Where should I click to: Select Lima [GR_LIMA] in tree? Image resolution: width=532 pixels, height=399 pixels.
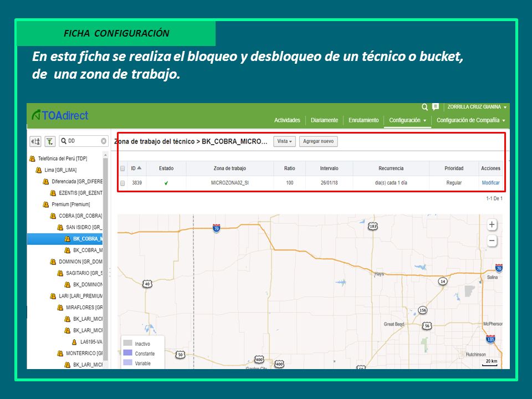coord(60,170)
